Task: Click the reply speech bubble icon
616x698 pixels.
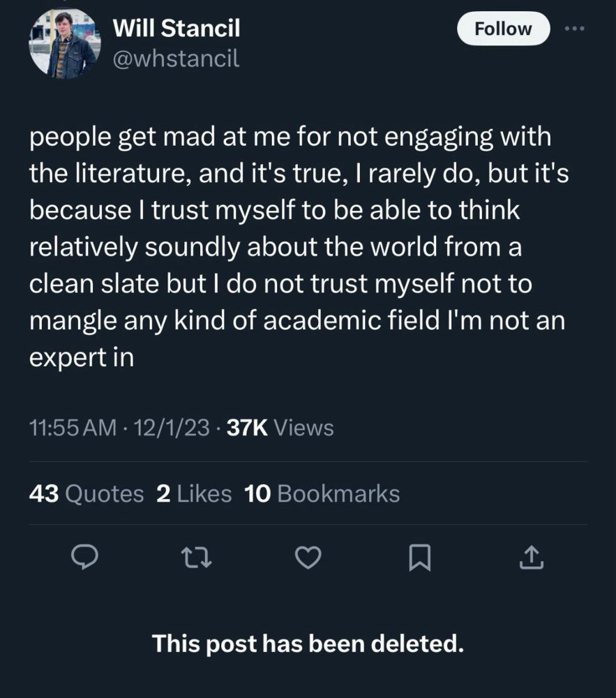Action: [x=84, y=558]
